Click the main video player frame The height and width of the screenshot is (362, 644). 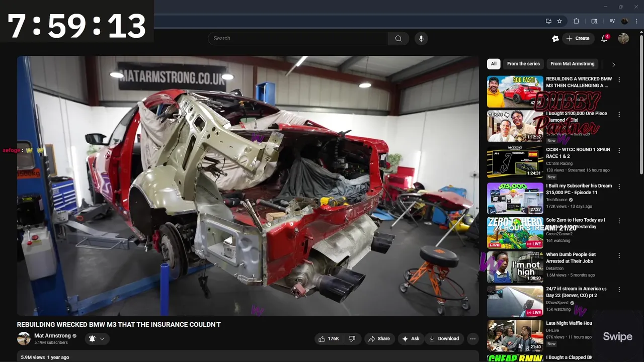coord(248,186)
